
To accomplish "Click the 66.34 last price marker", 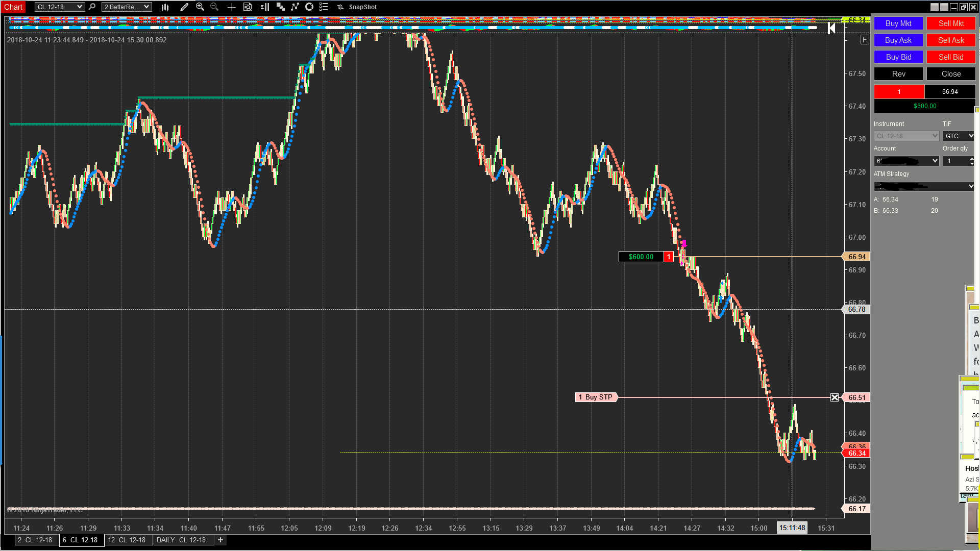I will tap(857, 453).
